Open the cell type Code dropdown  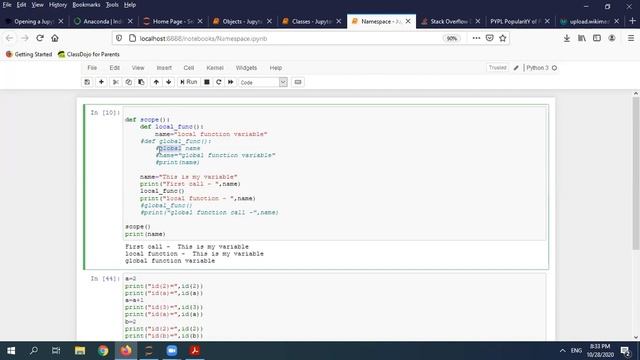pos(263,82)
